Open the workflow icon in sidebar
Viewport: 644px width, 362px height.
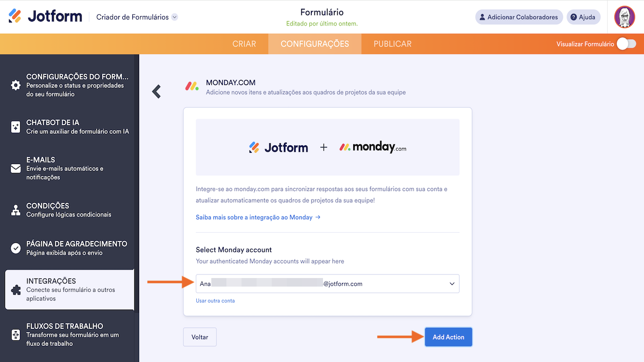(16, 334)
